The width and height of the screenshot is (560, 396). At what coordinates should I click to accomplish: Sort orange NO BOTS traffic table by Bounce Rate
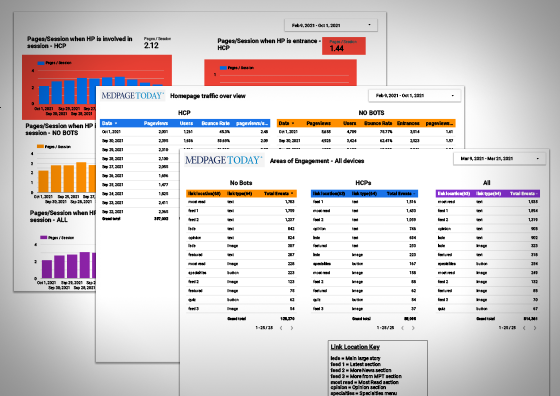pyautogui.click(x=378, y=123)
